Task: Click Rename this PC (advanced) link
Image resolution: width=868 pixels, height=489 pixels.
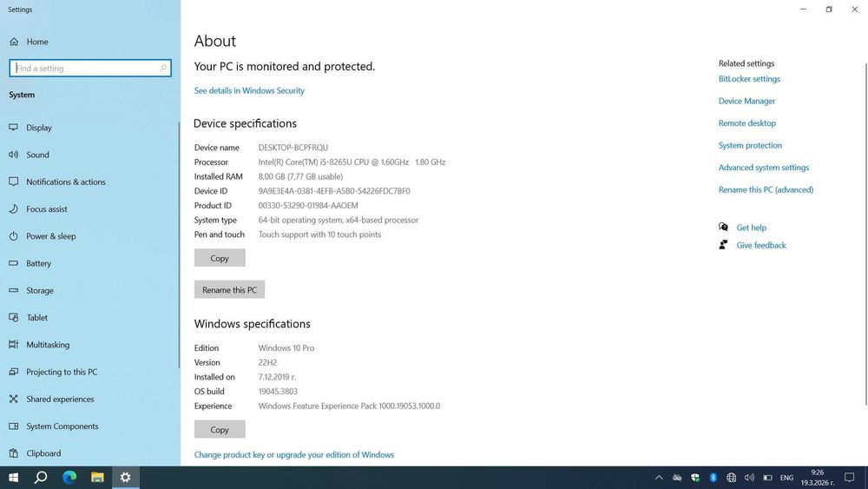Action: click(766, 189)
